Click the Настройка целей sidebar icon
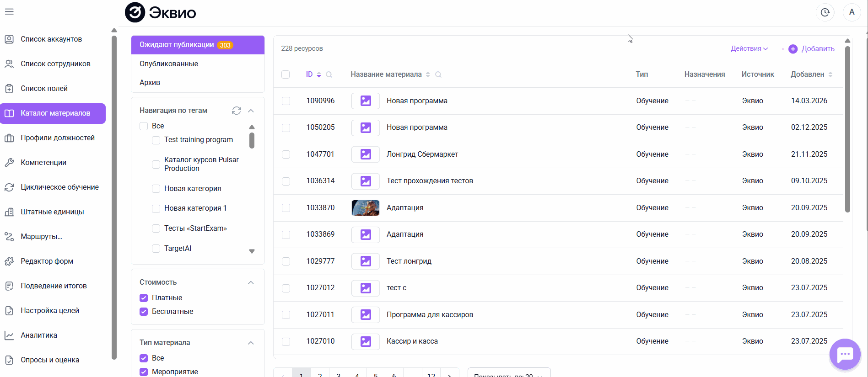 pos(9,311)
